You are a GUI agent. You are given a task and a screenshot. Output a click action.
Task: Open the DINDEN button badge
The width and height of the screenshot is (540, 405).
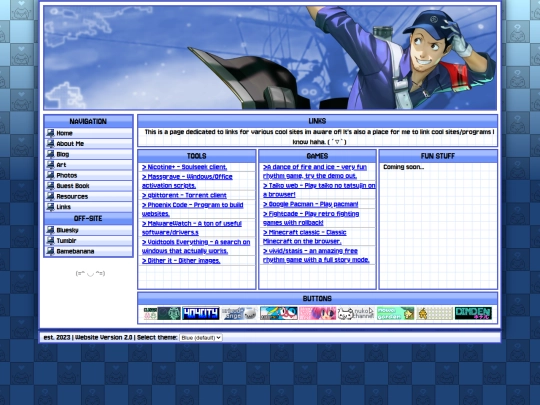point(473,313)
